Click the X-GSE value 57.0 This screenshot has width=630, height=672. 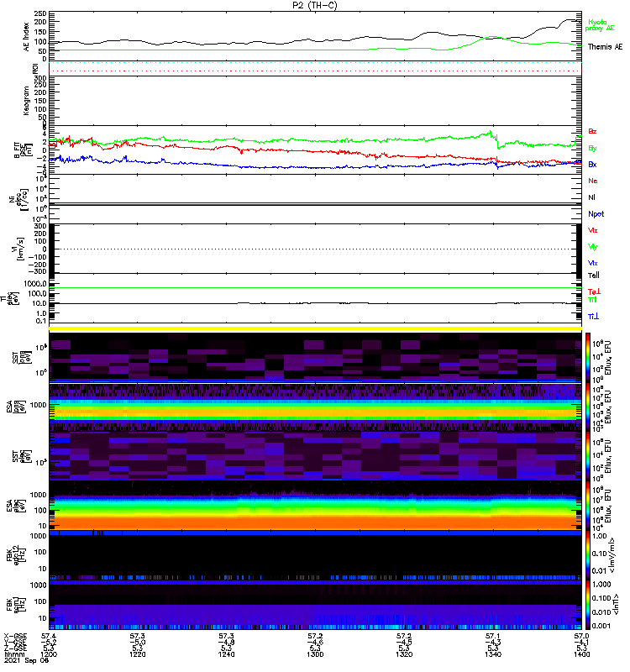pyautogui.click(x=581, y=637)
